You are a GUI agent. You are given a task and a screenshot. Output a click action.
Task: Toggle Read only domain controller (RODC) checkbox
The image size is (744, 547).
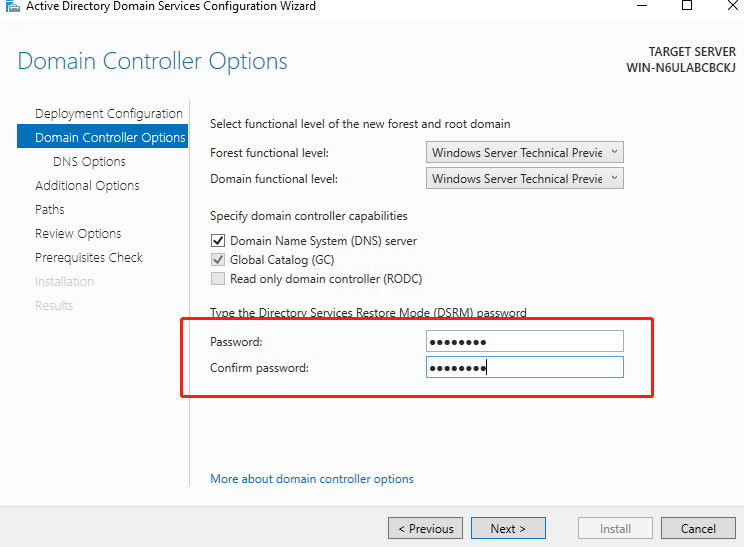pyautogui.click(x=218, y=278)
